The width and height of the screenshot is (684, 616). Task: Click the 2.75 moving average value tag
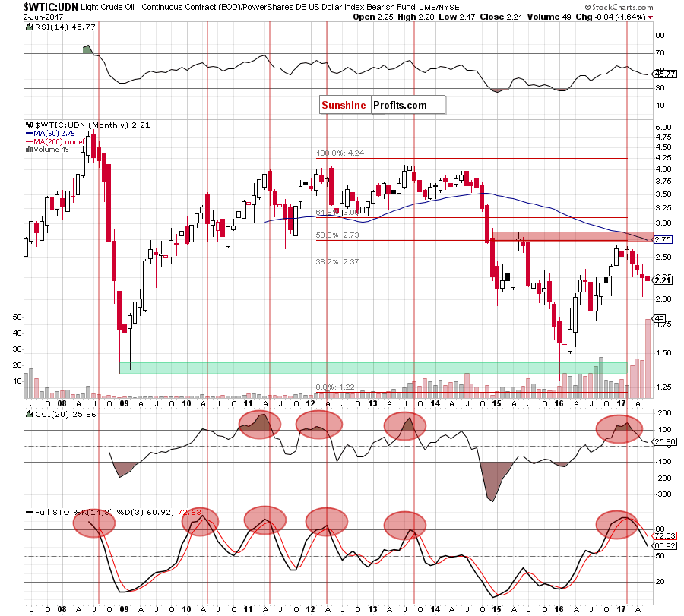[663, 240]
